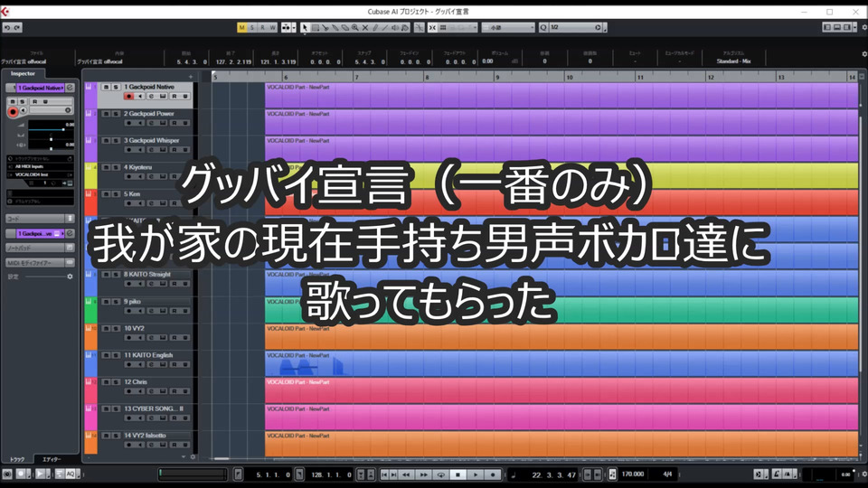Select the VOCALOID Part on 13 CYBER SONG track

coord(561,418)
